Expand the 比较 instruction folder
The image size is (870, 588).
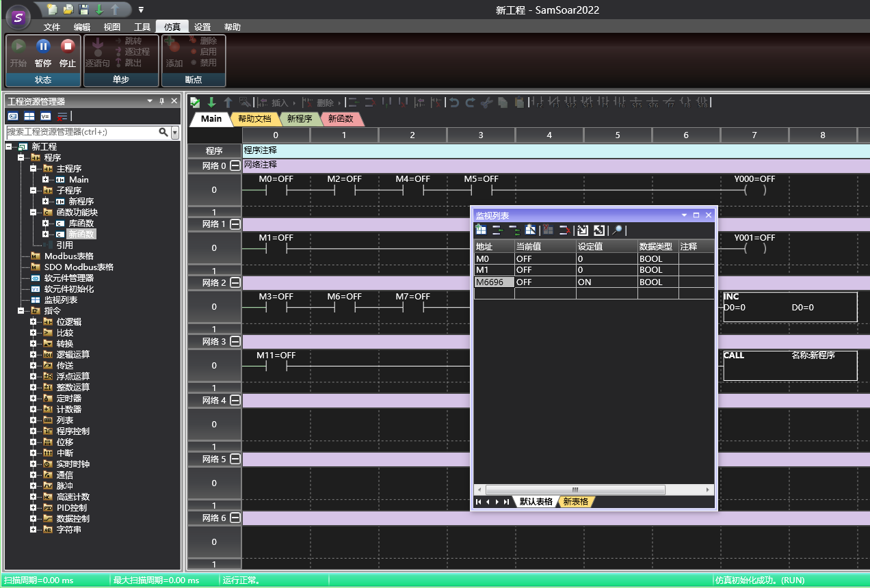click(33, 332)
